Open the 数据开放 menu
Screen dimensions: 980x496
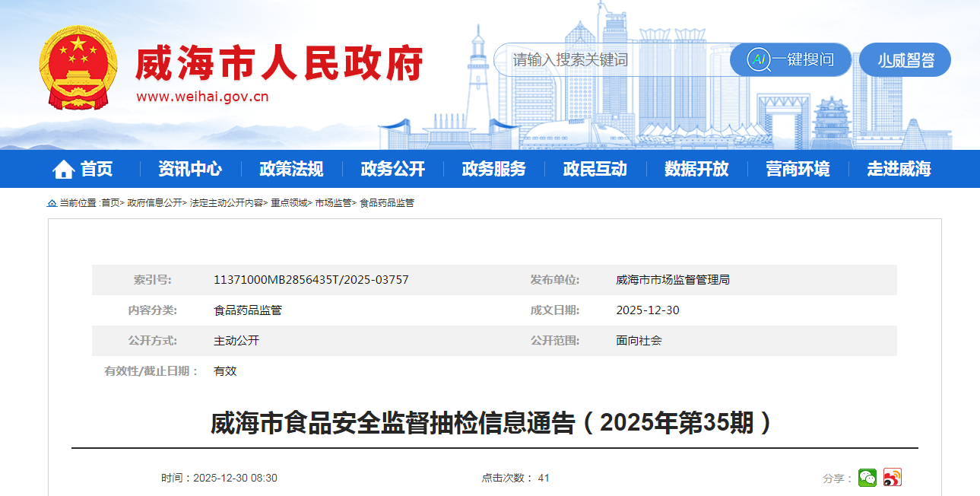(x=696, y=169)
